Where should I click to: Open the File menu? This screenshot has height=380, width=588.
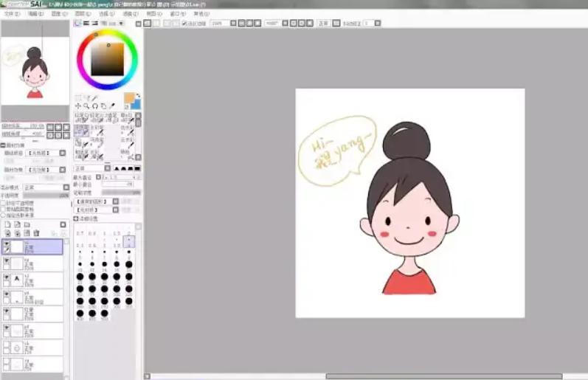point(12,13)
